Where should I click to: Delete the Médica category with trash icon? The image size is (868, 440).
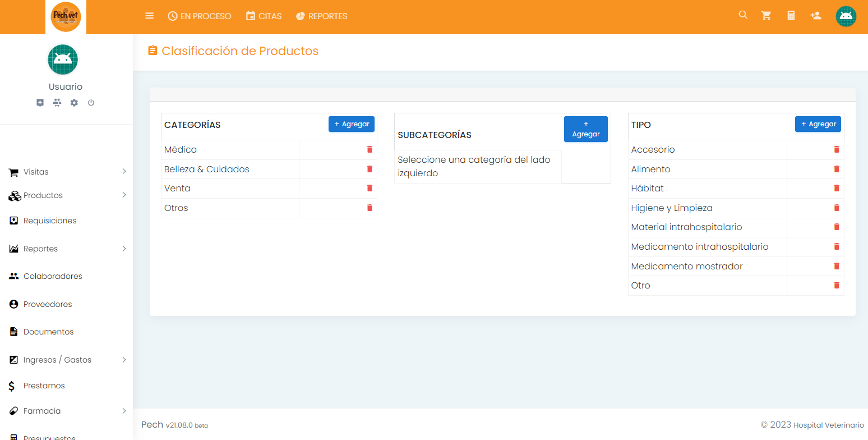370,149
